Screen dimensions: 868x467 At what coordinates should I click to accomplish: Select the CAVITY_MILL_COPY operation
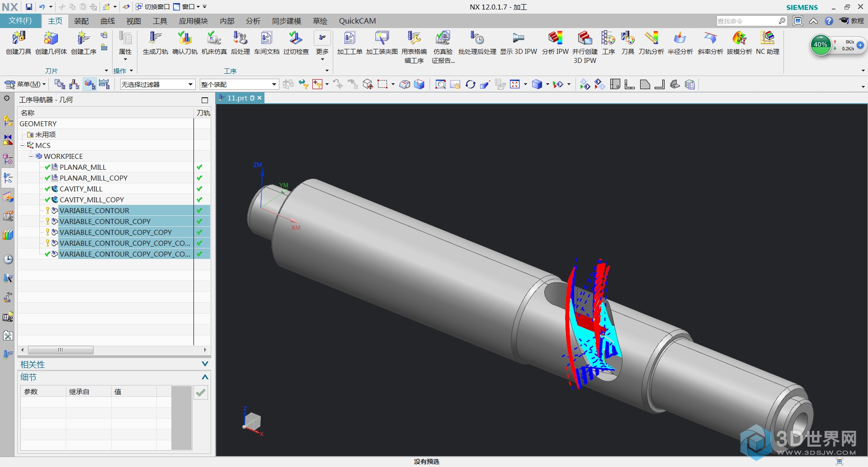pos(92,200)
